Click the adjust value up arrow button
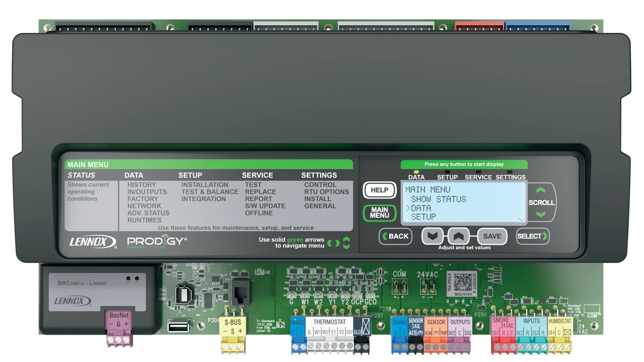Viewport: 644px width, 362px height. click(x=458, y=236)
